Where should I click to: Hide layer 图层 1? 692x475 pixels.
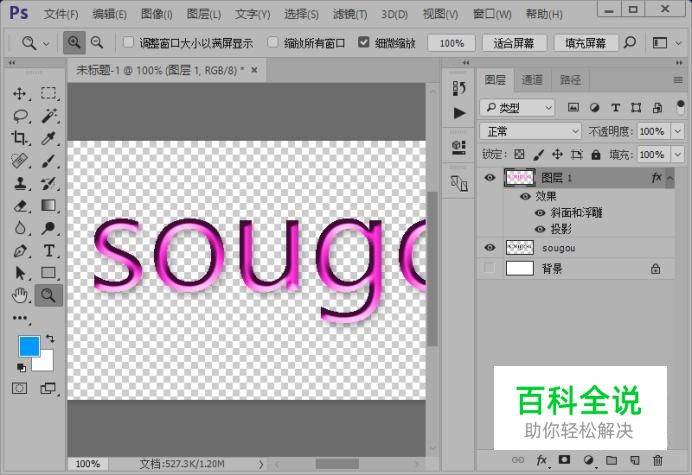coord(489,177)
